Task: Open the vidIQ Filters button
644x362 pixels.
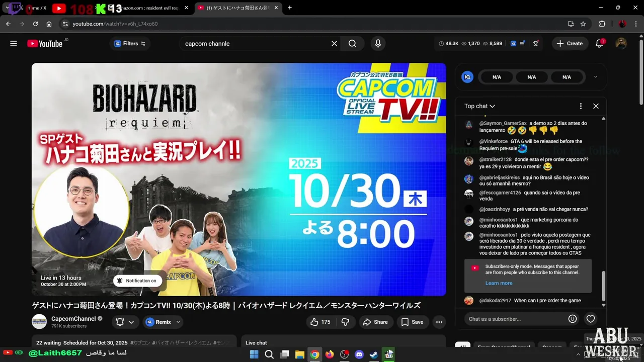Action: point(130,44)
